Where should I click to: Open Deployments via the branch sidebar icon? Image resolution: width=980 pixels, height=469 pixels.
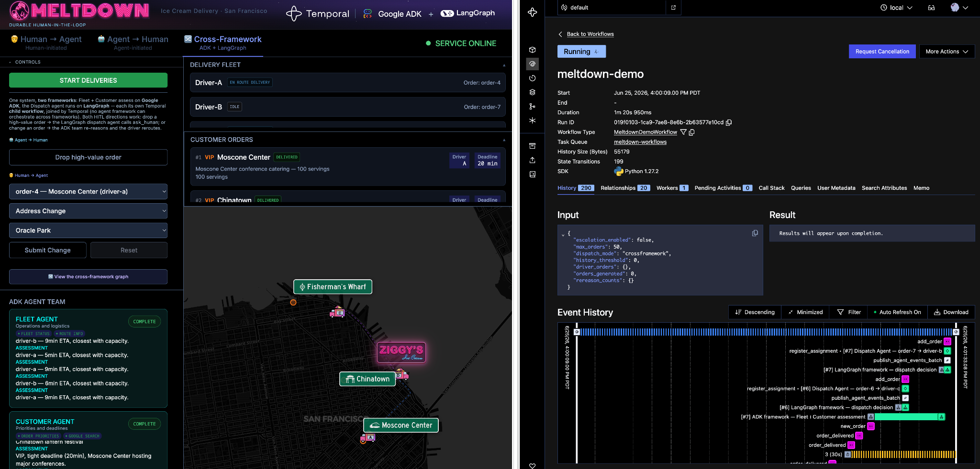532,106
